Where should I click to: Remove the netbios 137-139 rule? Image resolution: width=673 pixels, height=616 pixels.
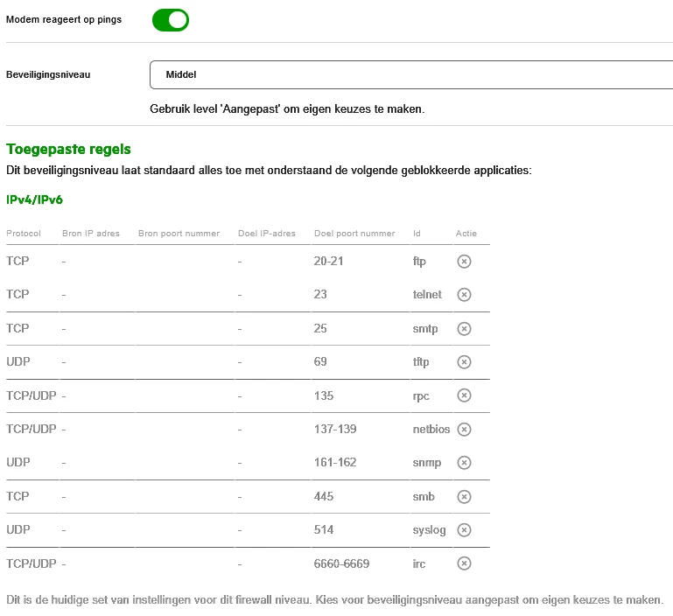tap(465, 429)
